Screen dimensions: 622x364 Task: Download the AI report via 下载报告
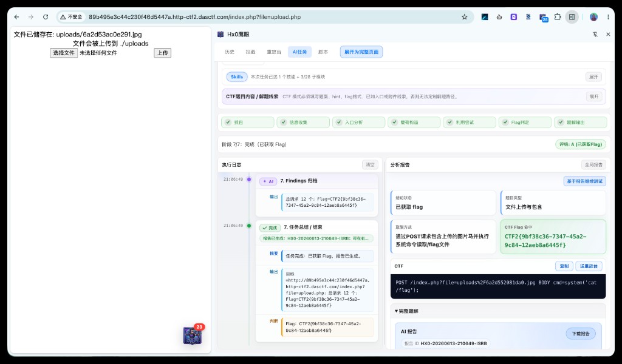580,334
